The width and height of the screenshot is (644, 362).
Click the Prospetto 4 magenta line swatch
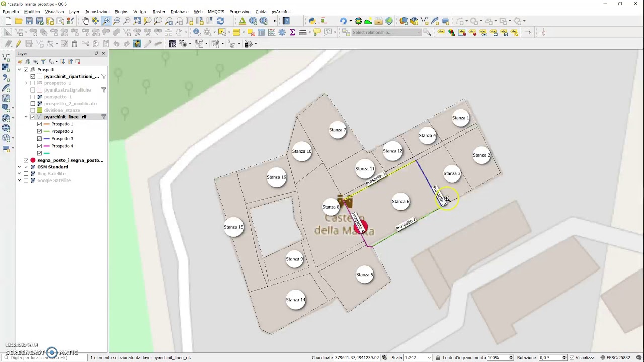click(47, 146)
